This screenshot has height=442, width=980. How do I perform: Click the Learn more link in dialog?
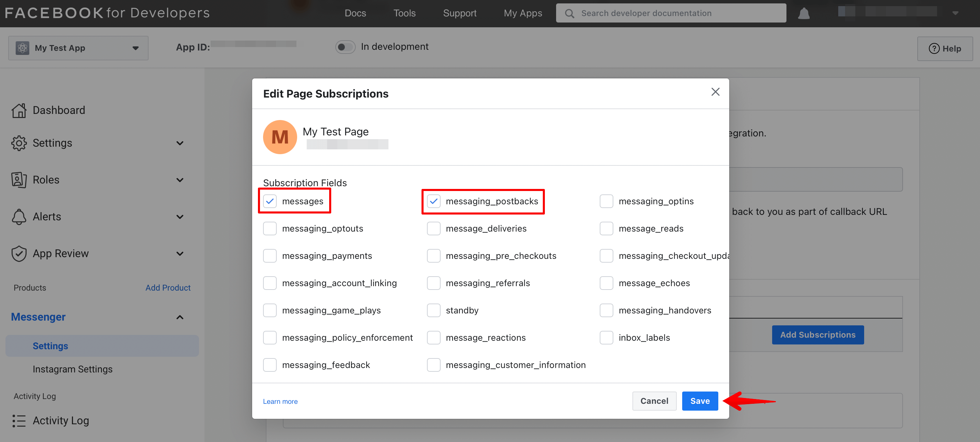pos(280,401)
